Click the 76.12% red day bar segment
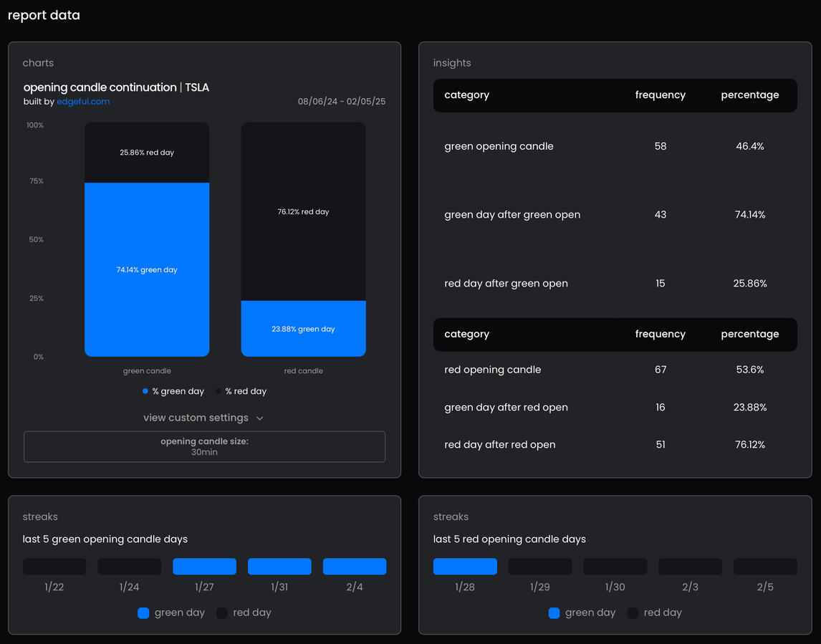Viewport: 821px width, 644px height. pos(303,211)
